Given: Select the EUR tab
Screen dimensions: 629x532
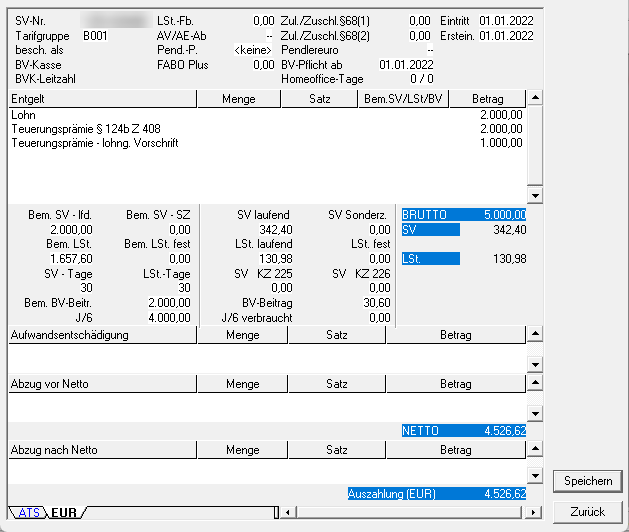Looking at the screenshot, I should 64,513.
